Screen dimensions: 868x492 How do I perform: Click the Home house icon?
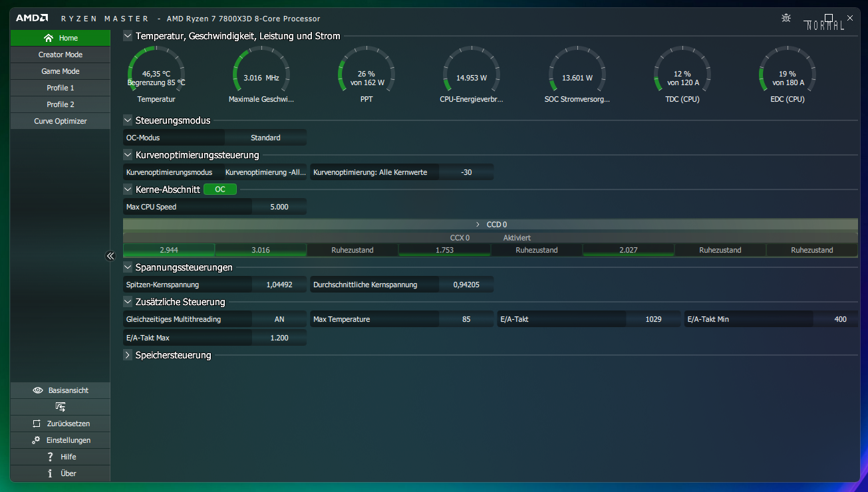(x=48, y=38)
